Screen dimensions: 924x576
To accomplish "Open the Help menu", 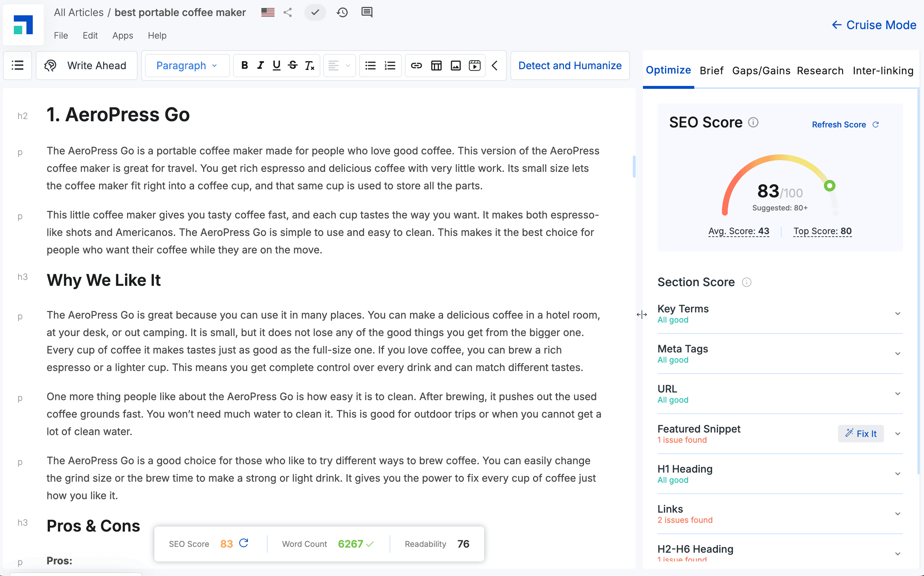I will (157, 35).
